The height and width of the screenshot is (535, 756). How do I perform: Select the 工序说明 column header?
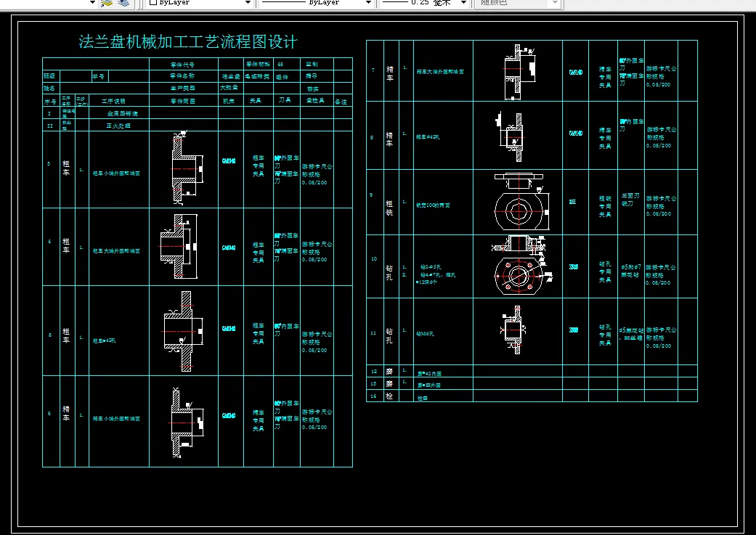tap(113, 101)
